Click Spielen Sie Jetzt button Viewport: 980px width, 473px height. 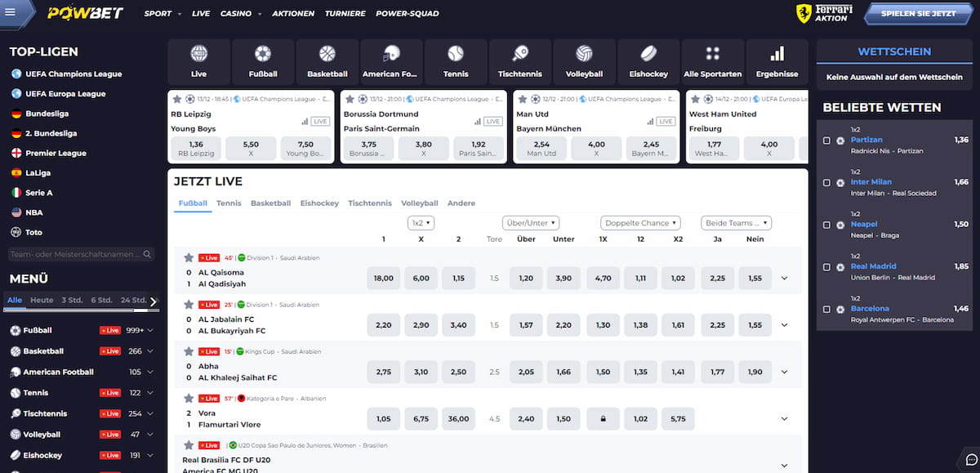pos(919,13)
